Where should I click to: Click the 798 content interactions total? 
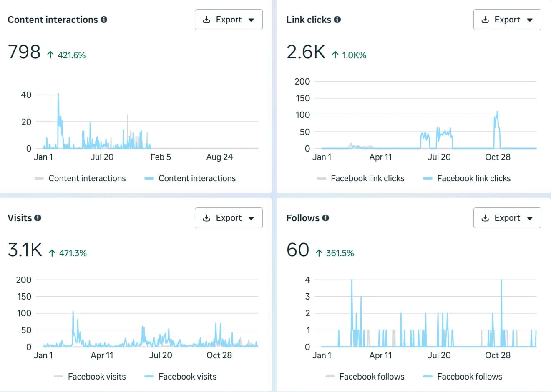[24, 52]
